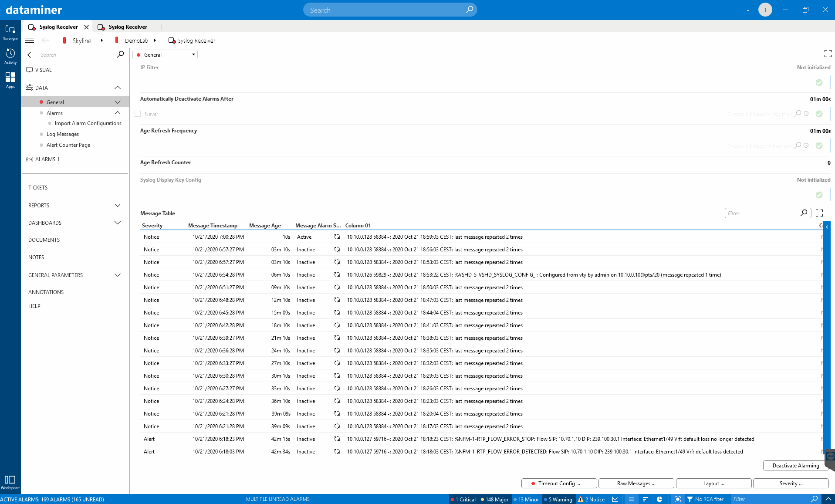Click the alarm trend graph icon in the status bar
The image size is (835, 504).
coord(615,499)
